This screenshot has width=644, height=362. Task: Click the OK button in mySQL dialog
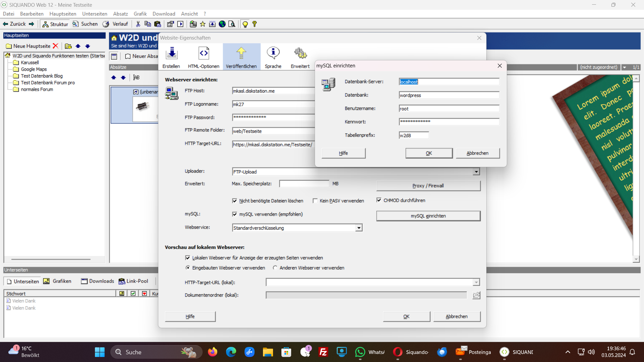(x=428, y=153)
